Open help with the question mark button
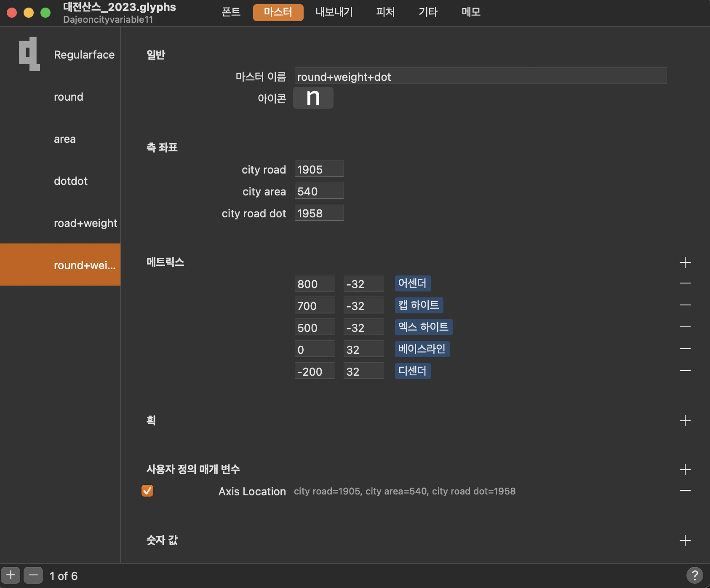This screenshot has width=710, height=588. pos(694,575)
